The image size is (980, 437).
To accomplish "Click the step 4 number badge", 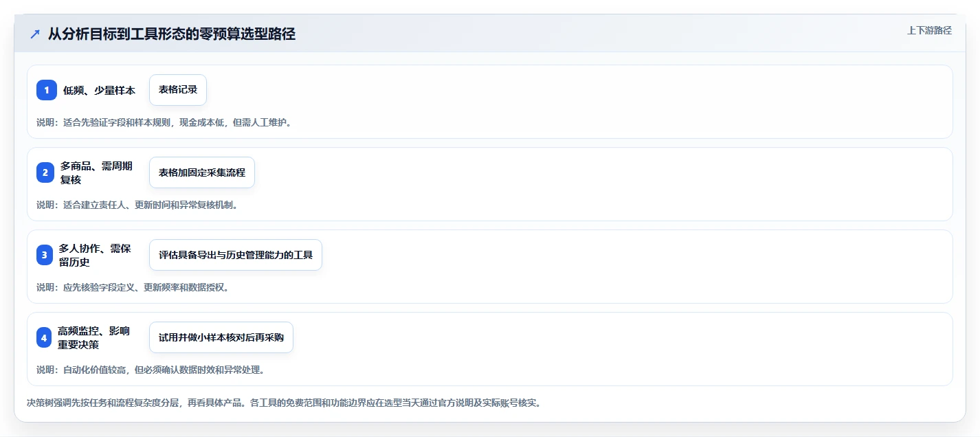I will click(44, 337).
